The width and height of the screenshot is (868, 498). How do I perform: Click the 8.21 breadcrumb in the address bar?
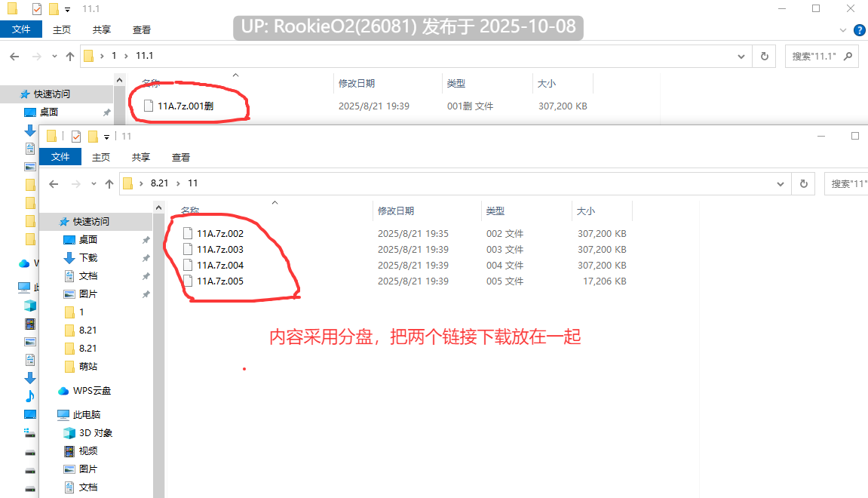point(159,183)
